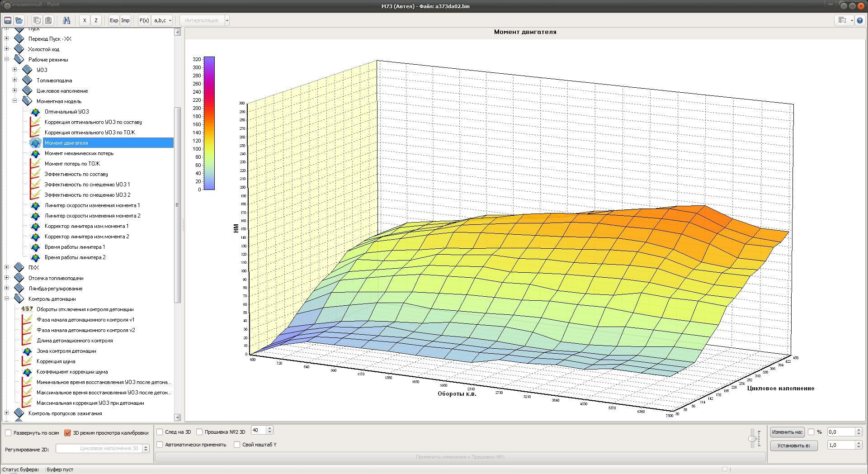The image size is (868, 474).
Task: Click the Imp import toolbar button
Action: tap(125, 20)
